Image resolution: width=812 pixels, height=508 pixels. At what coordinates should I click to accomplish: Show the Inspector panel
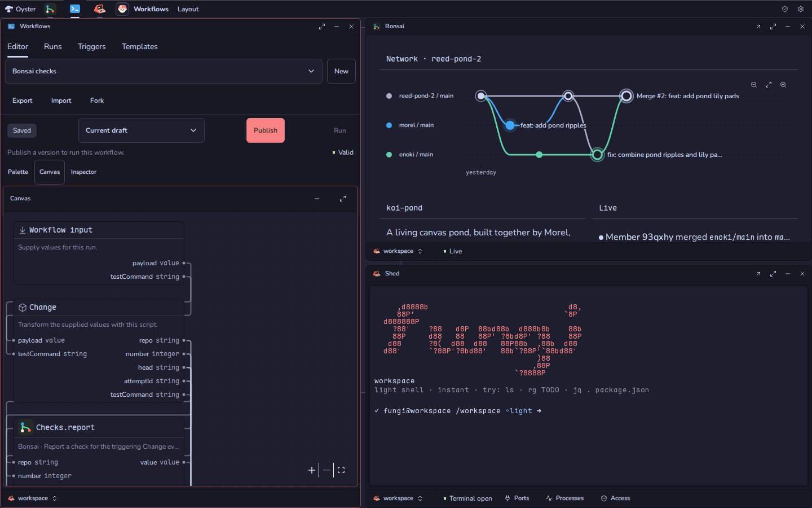click(83, 172)
